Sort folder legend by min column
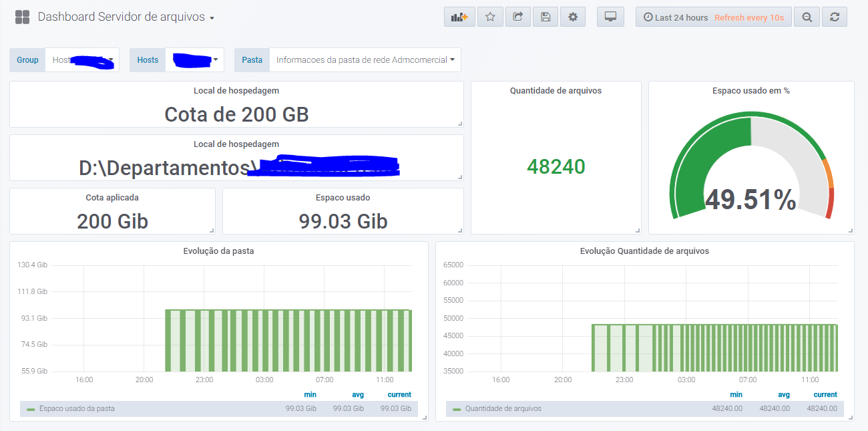The height and width of the screenshot is (431, 868). [x=310, y=395]
